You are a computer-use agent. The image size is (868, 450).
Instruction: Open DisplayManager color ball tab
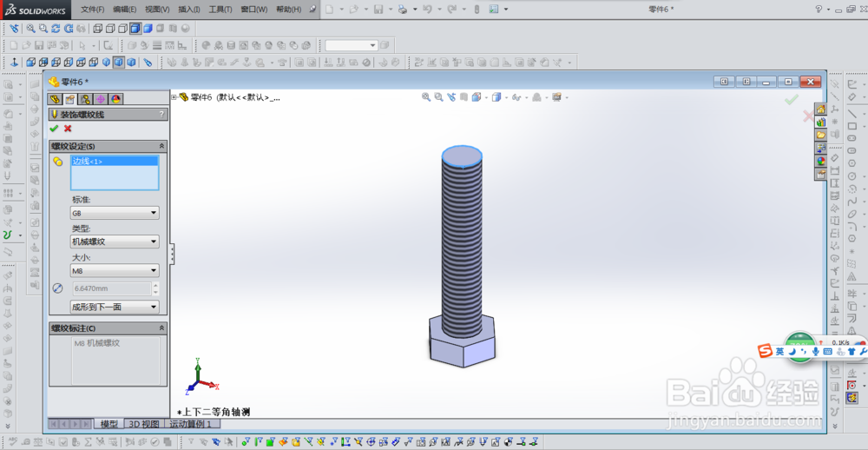115,99
